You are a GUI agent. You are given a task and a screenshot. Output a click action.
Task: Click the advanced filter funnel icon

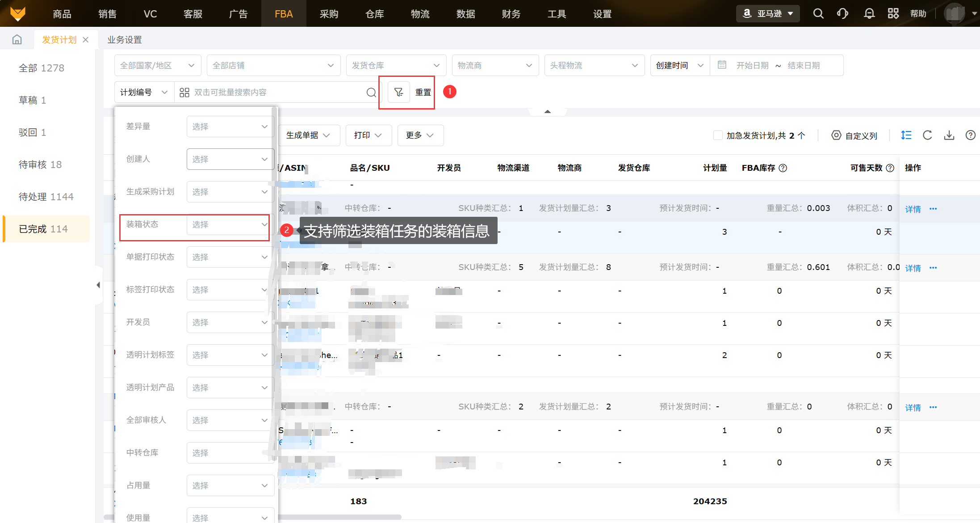point(398,92)
